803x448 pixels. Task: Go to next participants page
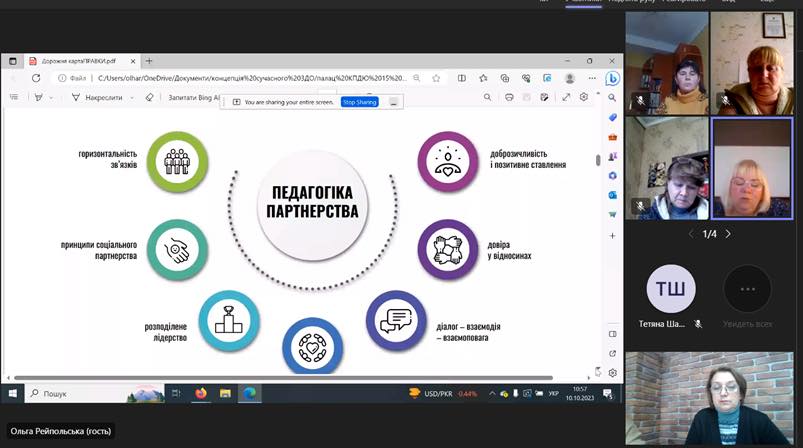(728, 234)
